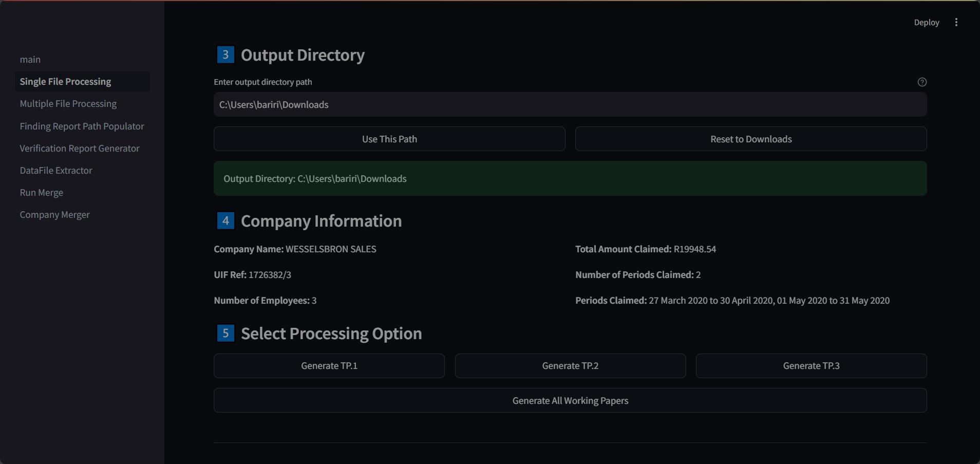Select Total Amount Claimed R19948.54 text
This screenshot has height=464, width=980.
pos(646,249)
